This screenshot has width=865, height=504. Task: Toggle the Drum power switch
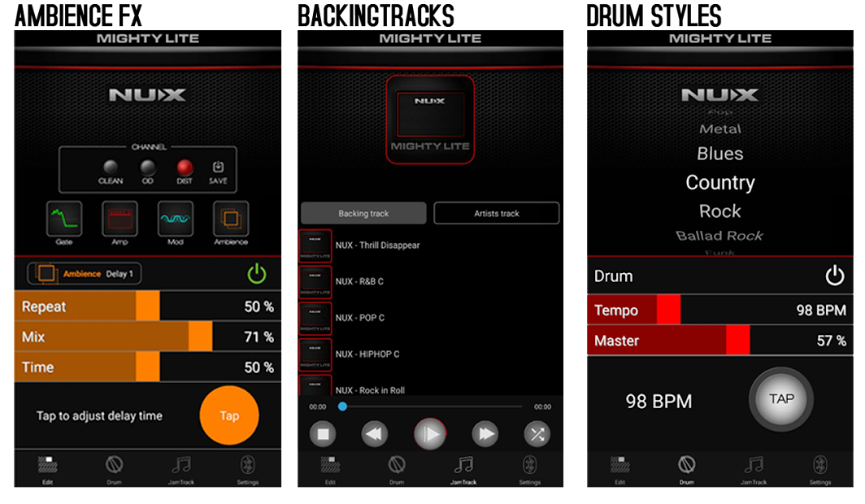835,276
